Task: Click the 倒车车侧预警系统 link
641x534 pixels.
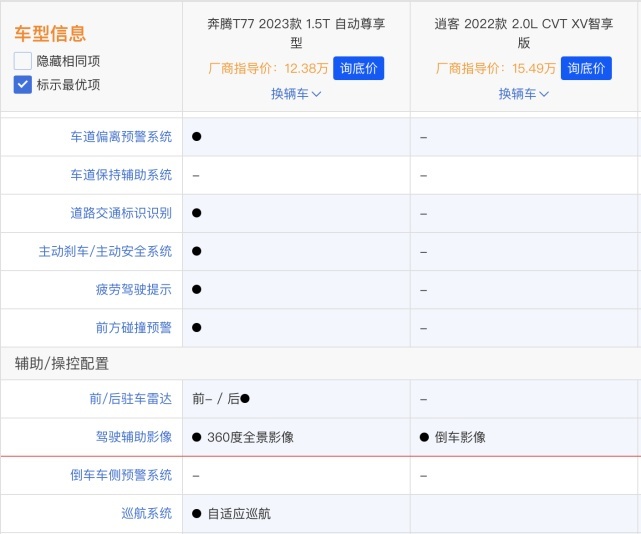Action: [121, 475]
